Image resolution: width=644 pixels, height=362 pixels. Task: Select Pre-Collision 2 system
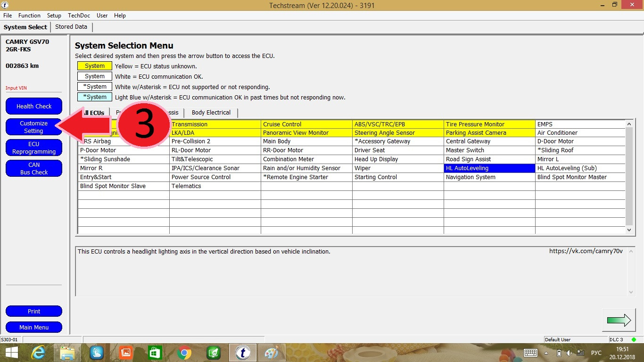coord(215,141)
